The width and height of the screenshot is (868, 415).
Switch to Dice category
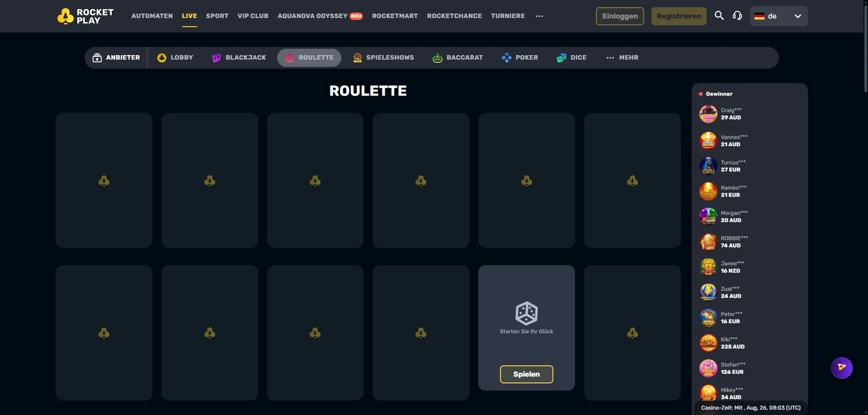pos(571,58)
